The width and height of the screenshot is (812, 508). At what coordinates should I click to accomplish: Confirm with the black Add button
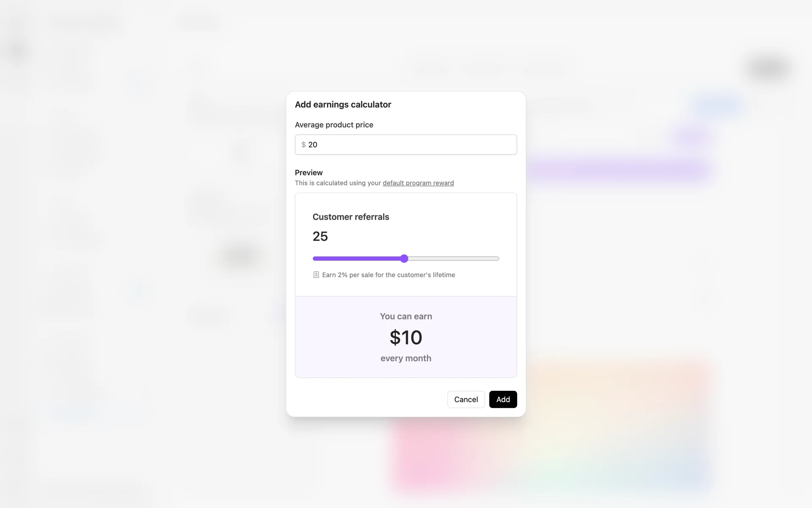coord(503,399)
